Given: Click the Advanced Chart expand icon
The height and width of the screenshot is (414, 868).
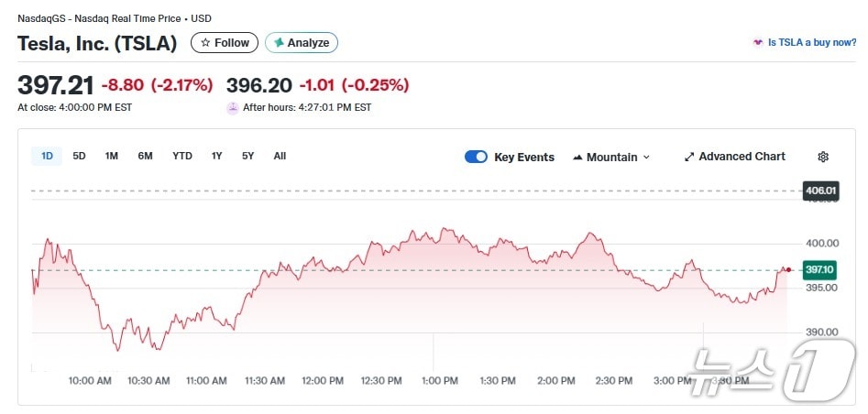Looking at the screenshot, I should [689, 157].
